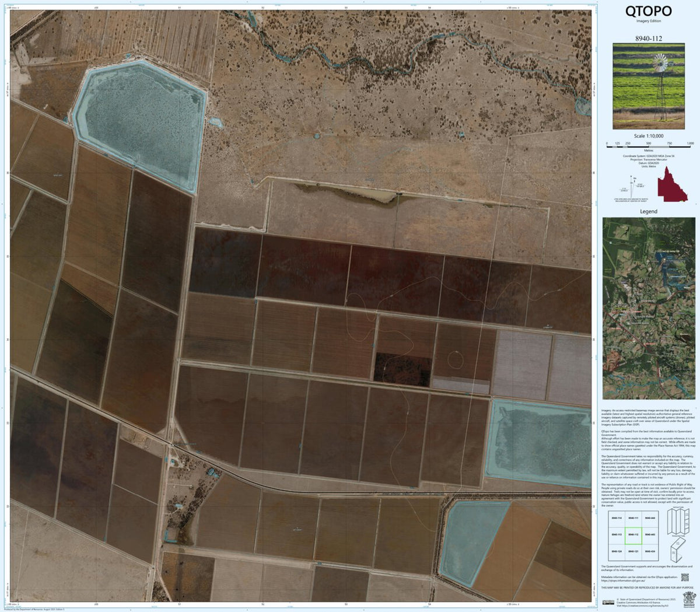
Task: Open the https://qtopo.information.qld.gov.au link
Action: pyautogui.click(x=623, y=580)
